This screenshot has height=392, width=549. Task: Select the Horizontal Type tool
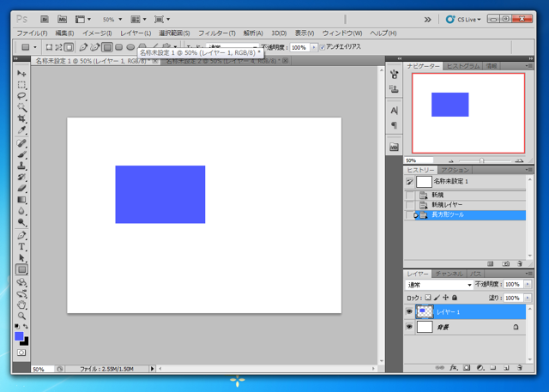click(22, 246)
